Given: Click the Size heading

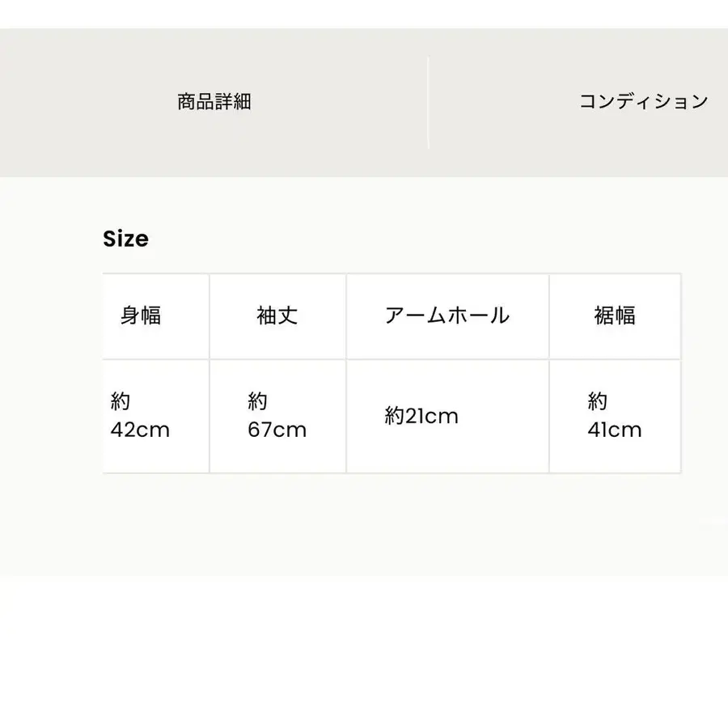Looking at the screenshot, I should (125, 239).
